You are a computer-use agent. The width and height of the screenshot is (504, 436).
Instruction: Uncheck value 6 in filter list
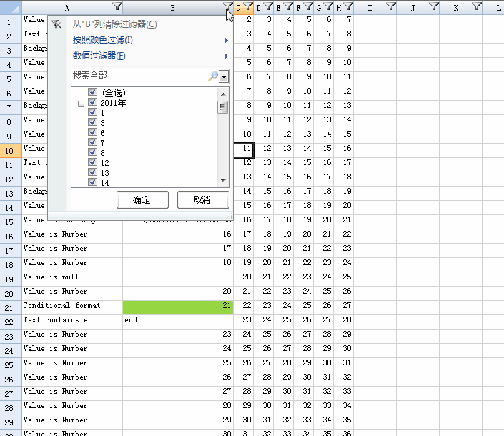pos(92,132)
